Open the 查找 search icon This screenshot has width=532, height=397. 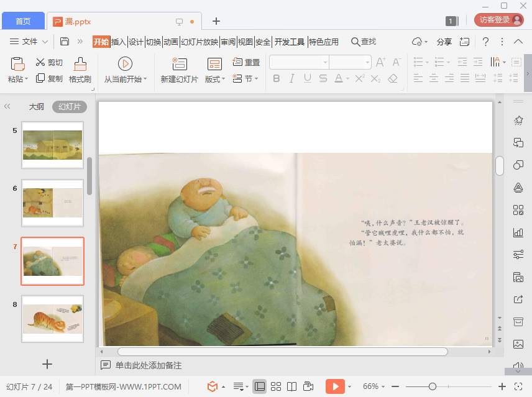(355, 42)
